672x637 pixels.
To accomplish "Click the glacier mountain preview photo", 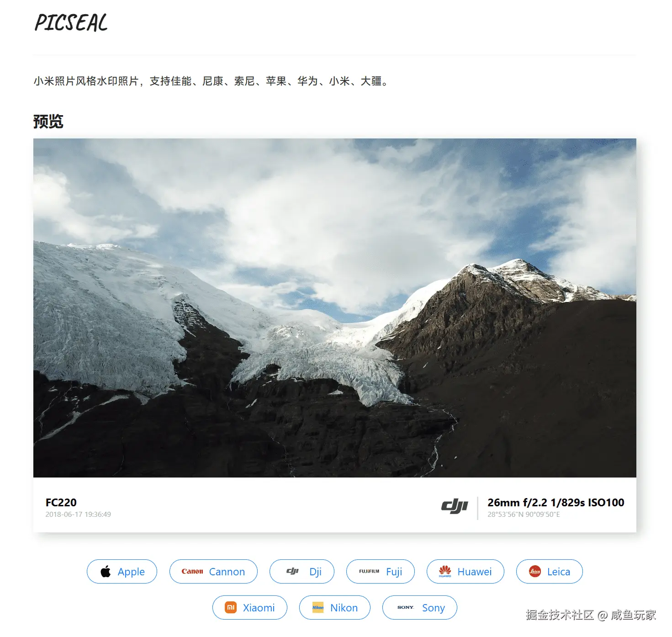I will [x=335, y=308].
